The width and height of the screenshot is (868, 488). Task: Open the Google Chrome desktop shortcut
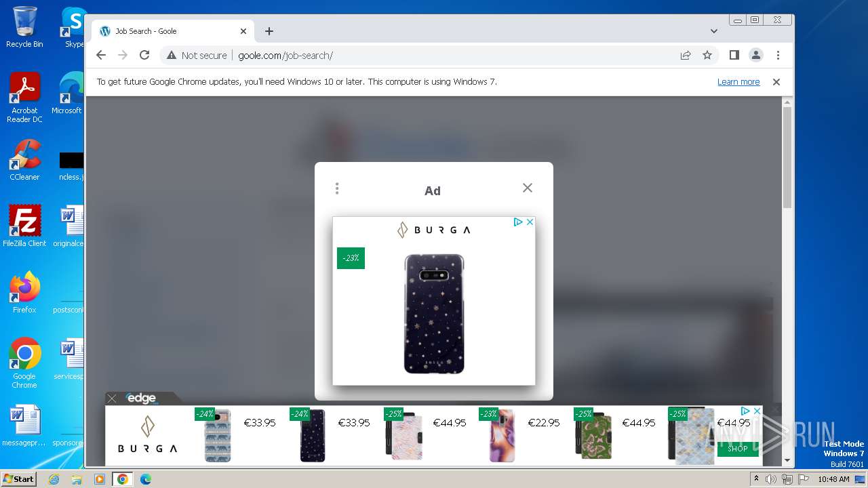[24, 363]
